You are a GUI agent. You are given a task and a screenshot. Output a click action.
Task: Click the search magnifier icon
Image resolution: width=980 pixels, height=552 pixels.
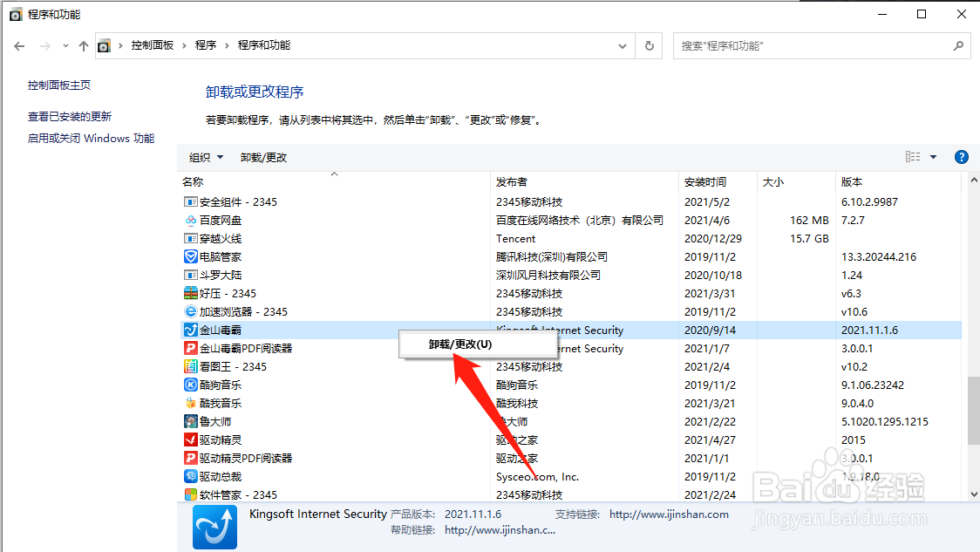[958, 45]
